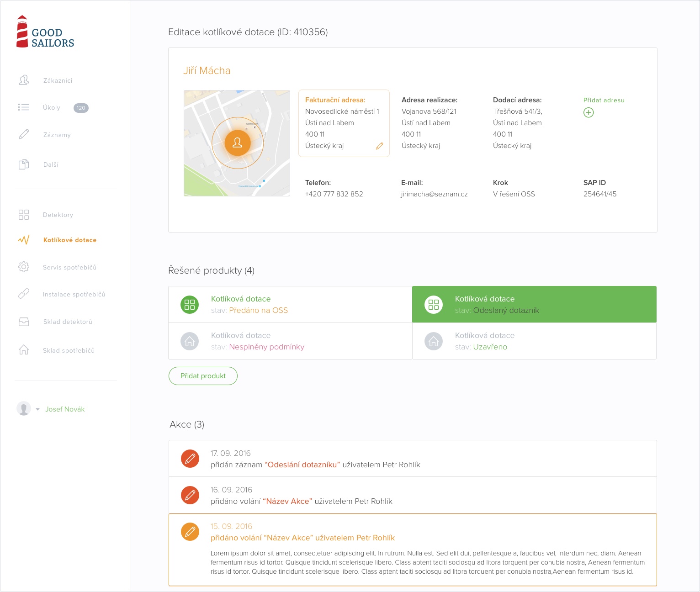Select product with state Předáno na OSS
Screen dimensions: 700x592
[290, 304]
